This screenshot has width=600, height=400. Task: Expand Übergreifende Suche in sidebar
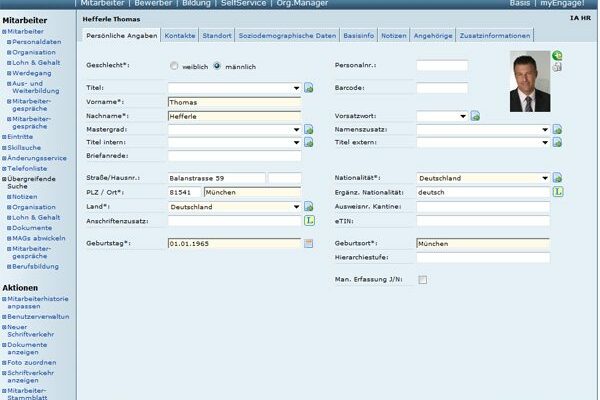(x=31, y=182)
